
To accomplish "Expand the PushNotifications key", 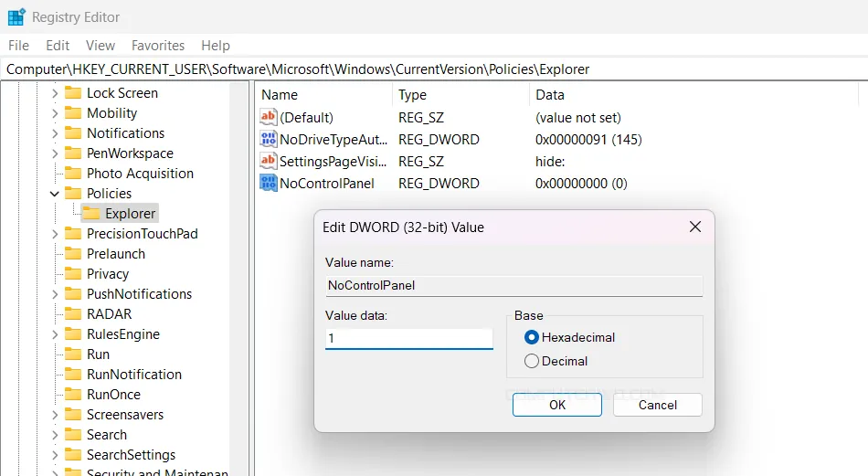I will 55,294.
